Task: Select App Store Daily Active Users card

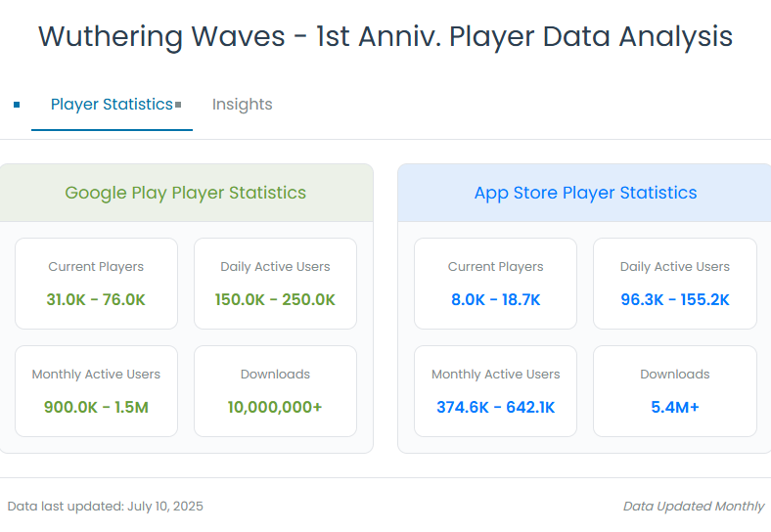Action: [674, 284]
